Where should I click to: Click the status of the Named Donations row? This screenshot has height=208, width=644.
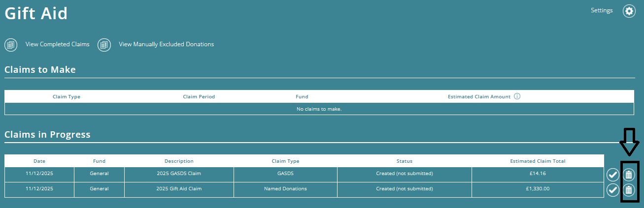click(x=405, y=189)
